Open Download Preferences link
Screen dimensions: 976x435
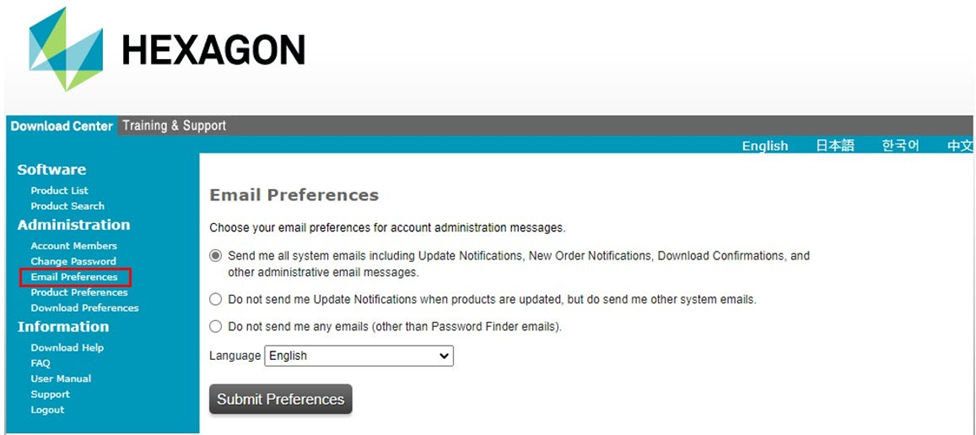pos(84,308)
